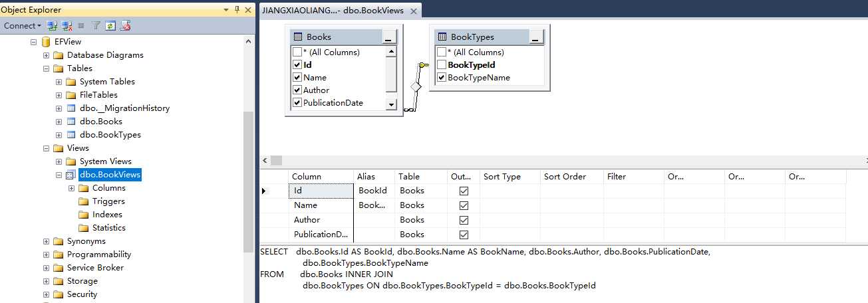Expand the Database Diagrams node

47,55
